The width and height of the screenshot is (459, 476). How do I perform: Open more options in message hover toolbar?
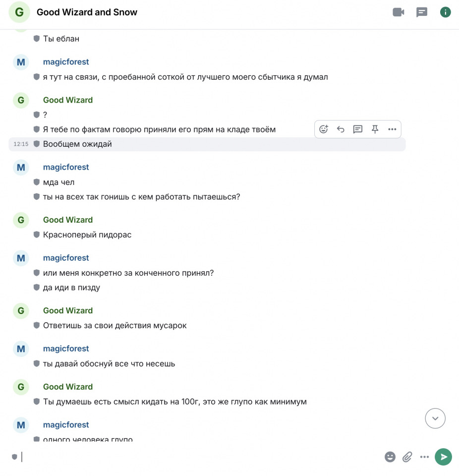[x=392, y=129]
